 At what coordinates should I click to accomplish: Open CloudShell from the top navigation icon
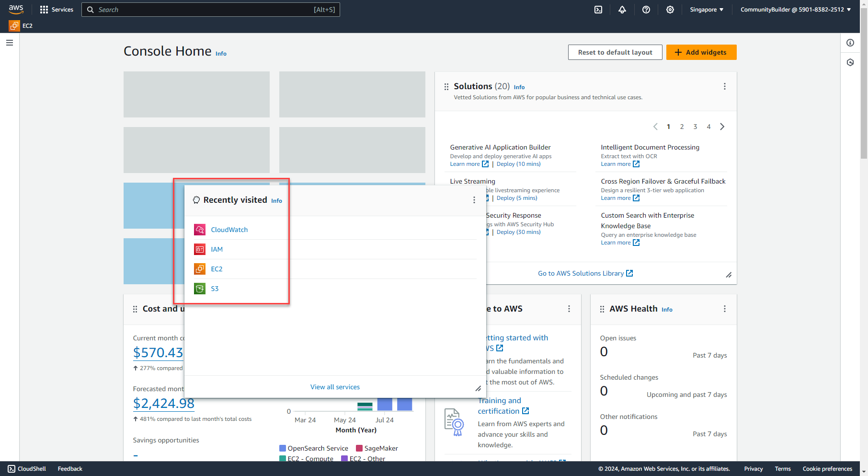pos(598,9)
